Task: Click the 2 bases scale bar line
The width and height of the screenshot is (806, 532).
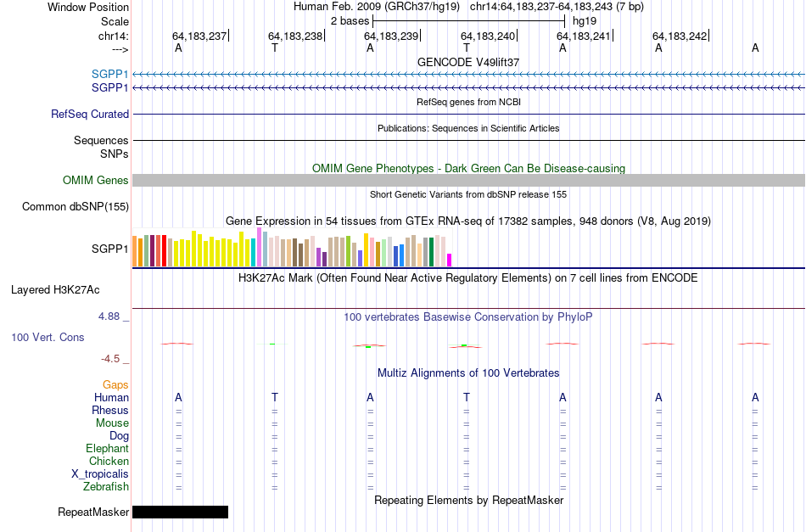Action: (469, 21)
